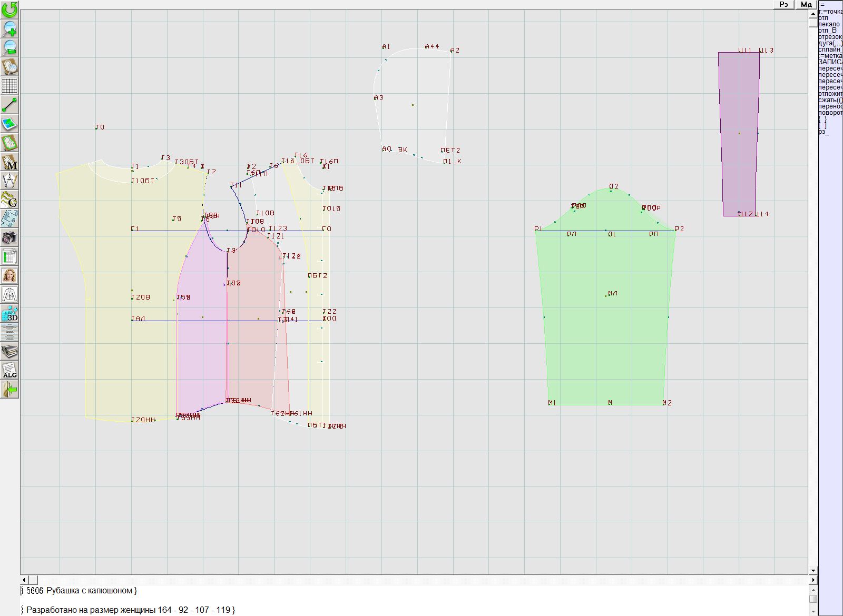Toggle the grid display icon

point(9,85)
